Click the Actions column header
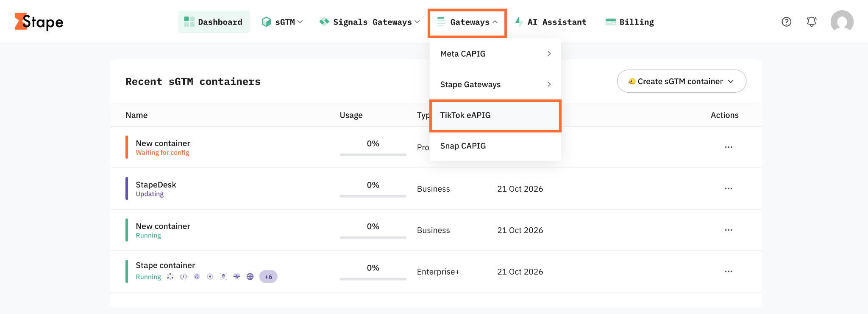 (x=724, y=115)
